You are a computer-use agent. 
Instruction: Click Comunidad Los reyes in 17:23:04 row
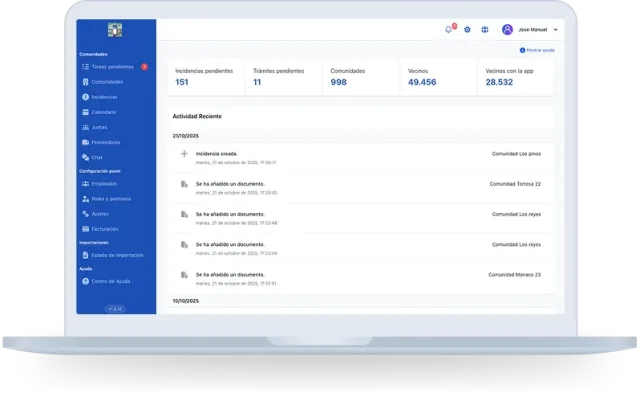click(516, 244)
